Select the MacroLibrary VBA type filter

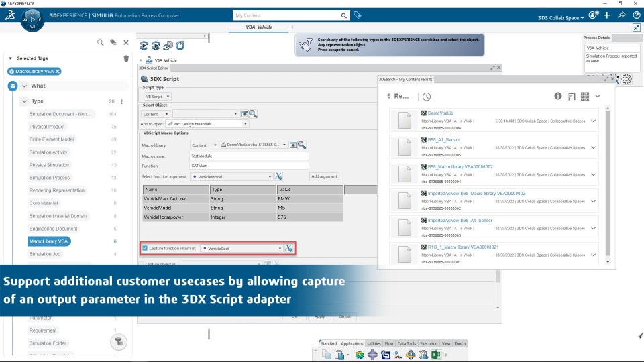click(49, 241)
